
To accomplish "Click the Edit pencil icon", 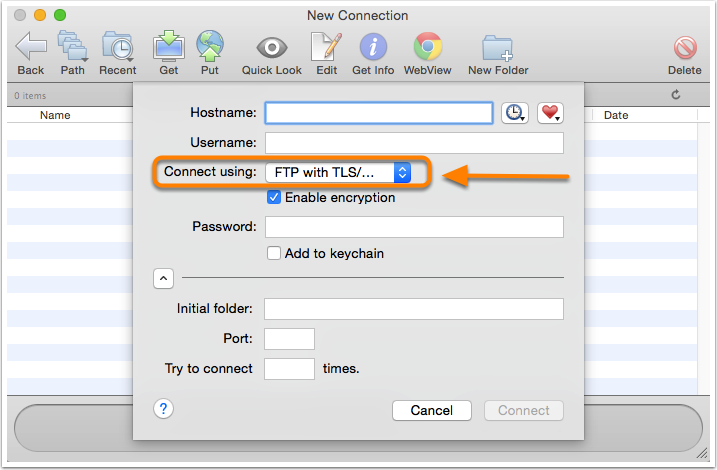I will coord(326,46).
